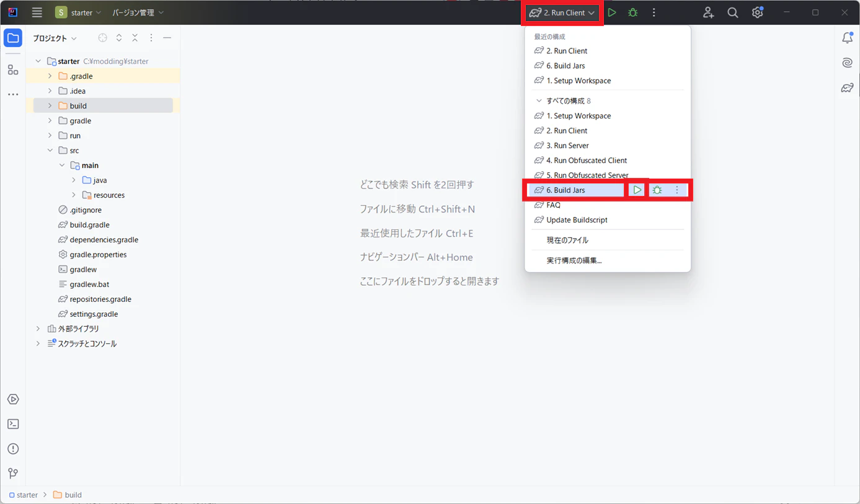Open the Problems tool window
The height and width of the screenshot is (504, 860).
pos(13,449)
